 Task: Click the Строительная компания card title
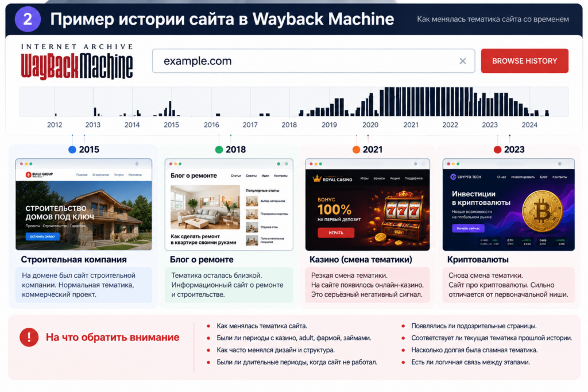pyautogui.click(x=73, y=259)
